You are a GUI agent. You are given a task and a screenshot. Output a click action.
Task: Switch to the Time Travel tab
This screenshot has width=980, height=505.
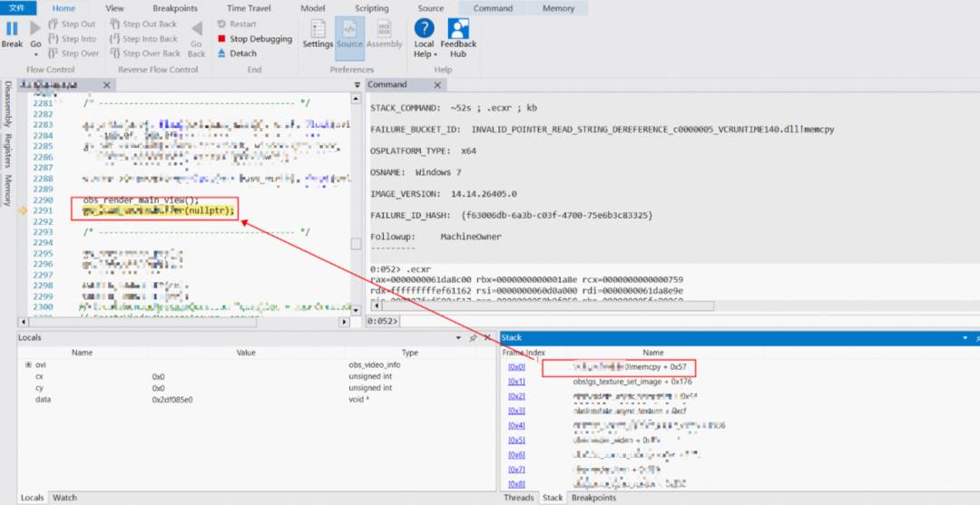click(x=249, y=9)
